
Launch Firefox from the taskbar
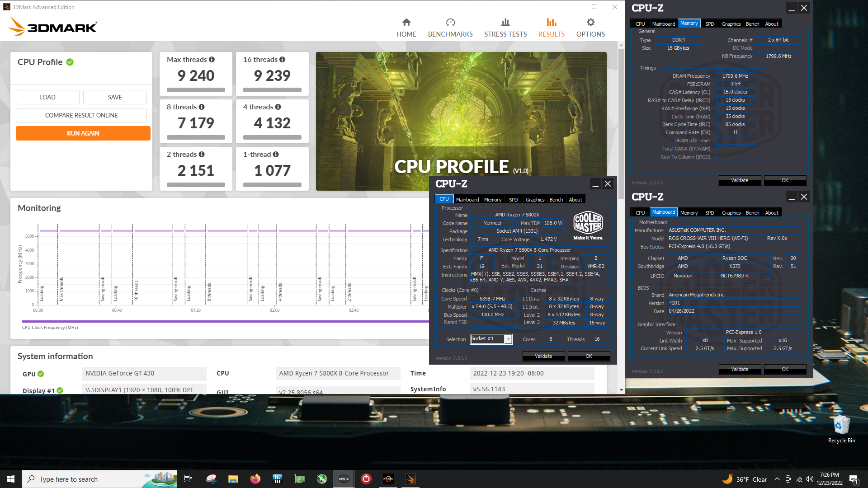pyautogui.click(x=255, y=479)
